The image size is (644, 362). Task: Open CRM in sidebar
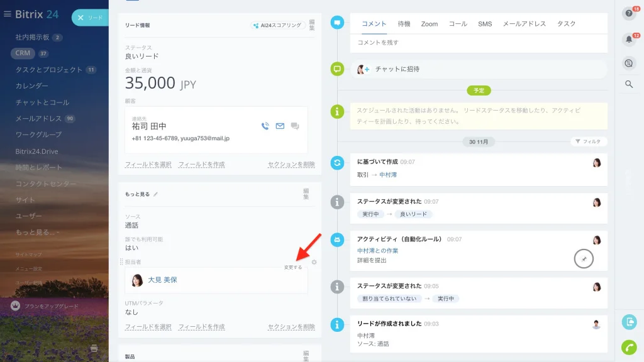click(23, 53)
